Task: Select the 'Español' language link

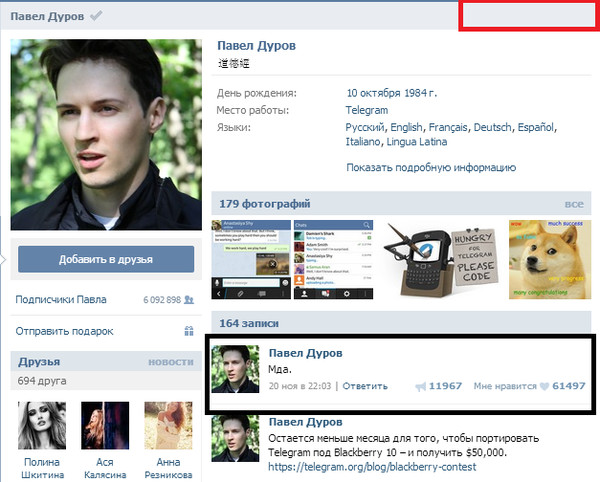Action: [536, 127]
